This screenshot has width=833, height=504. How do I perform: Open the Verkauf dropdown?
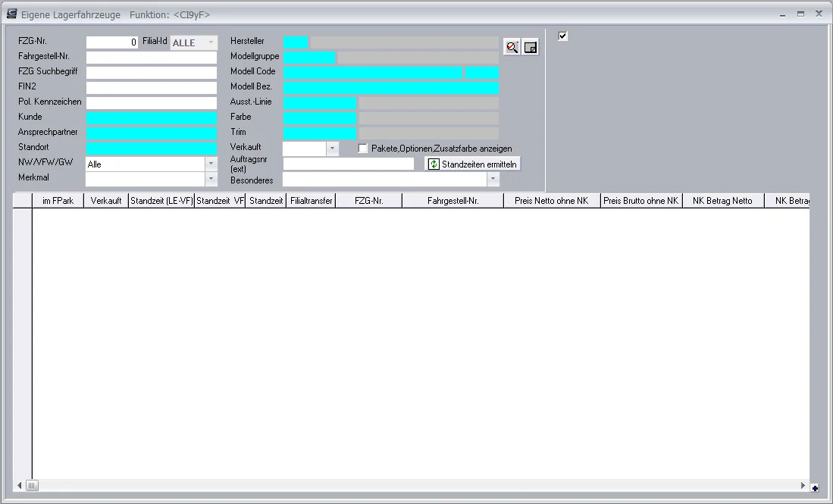click(x=332, y=149)
